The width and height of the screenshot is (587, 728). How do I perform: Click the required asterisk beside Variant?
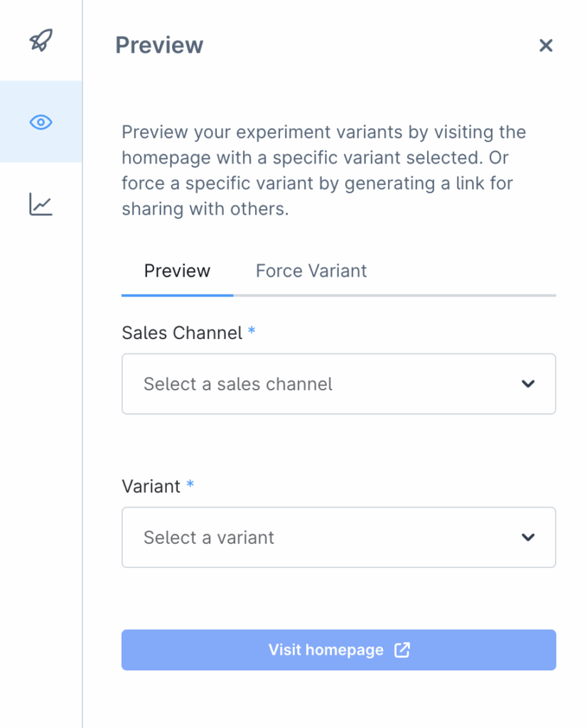click(190, 485)
